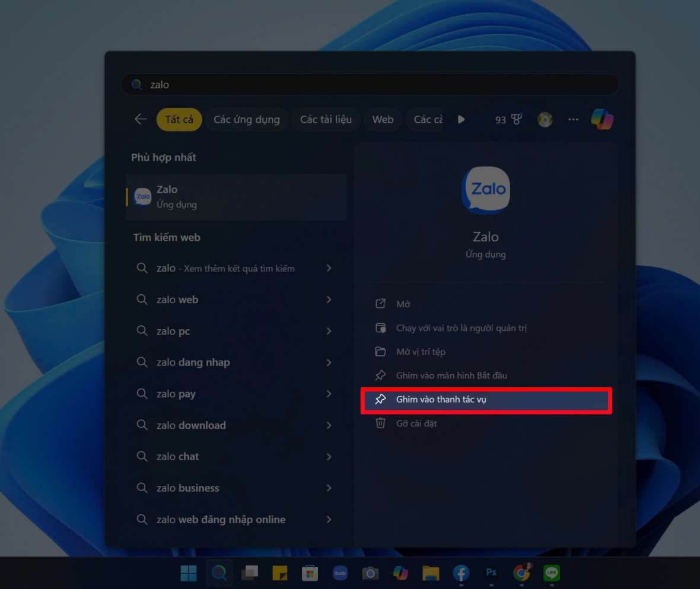Open the three-dots more options menu
700x589 pixels.
pyautogui.click(x=573, y=119)
